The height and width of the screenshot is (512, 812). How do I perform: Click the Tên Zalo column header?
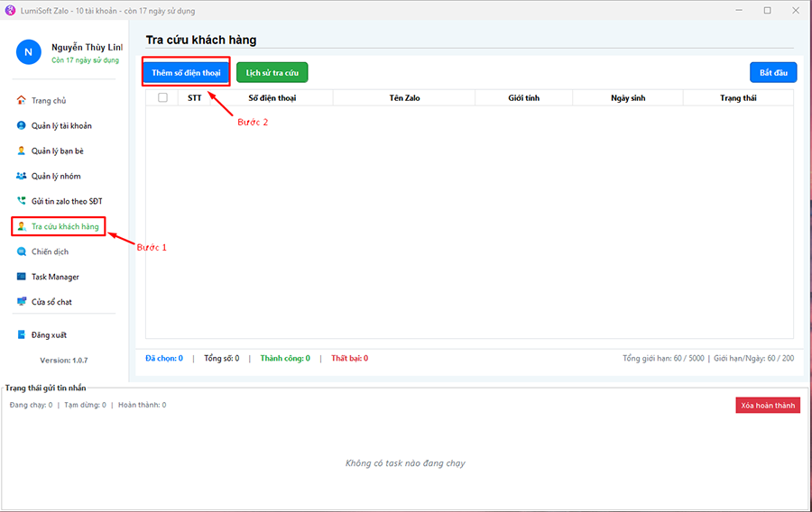click(x=405, y=97)
